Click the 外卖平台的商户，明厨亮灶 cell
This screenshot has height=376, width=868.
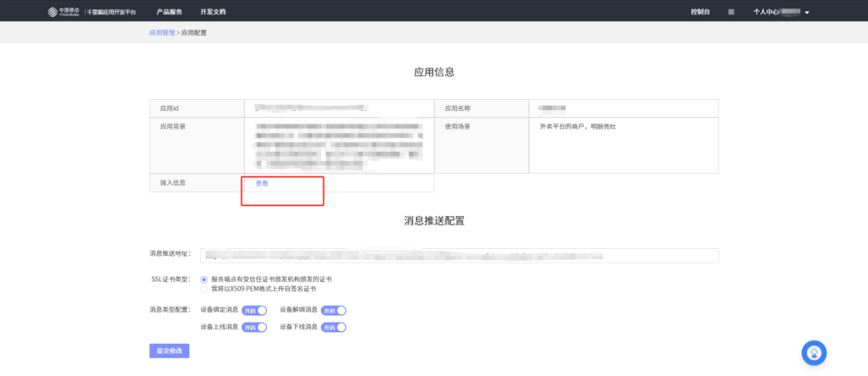pyautogui.click(x=624, y=146)
